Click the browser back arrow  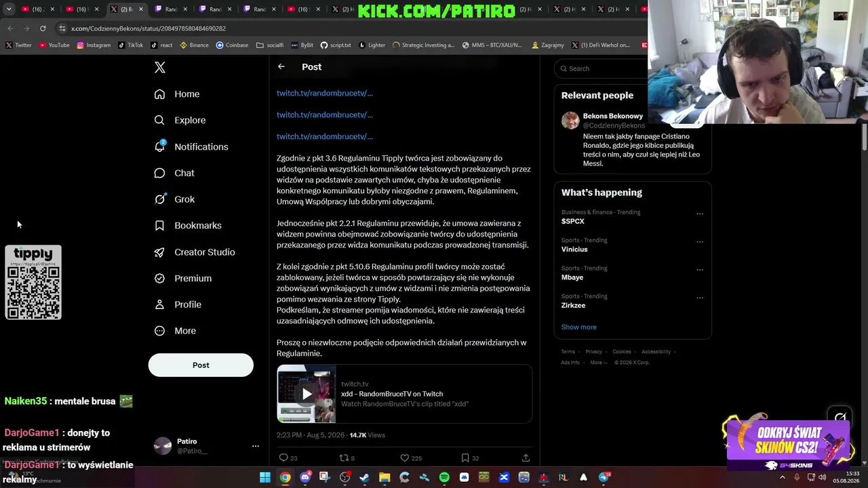(10, 28)
